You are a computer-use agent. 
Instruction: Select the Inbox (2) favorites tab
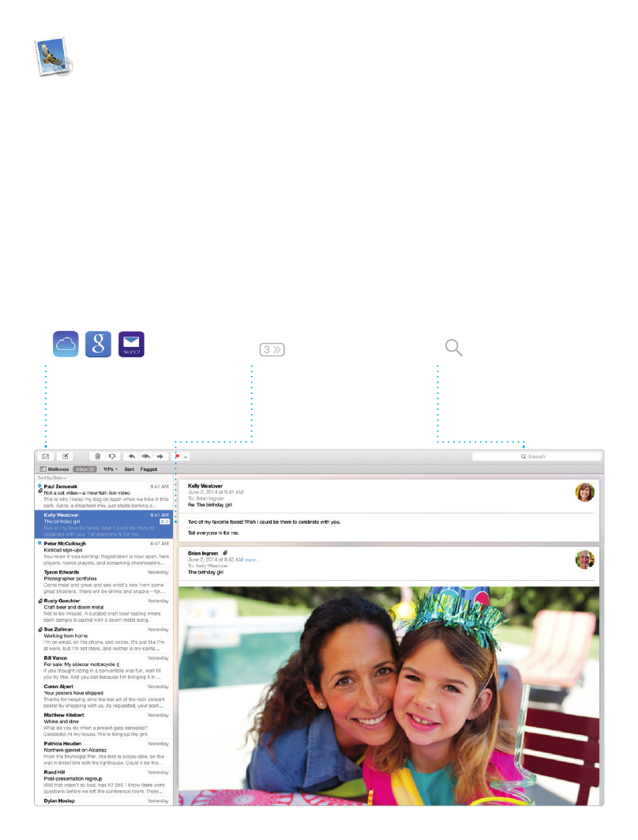tap(84, 469)
